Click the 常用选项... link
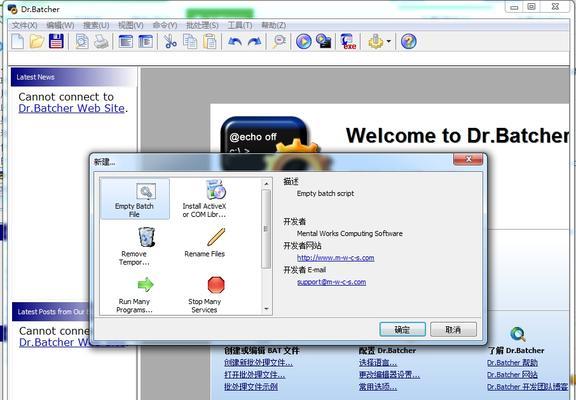This screenshot has height=400, width=576. click(x=378, y=387)
